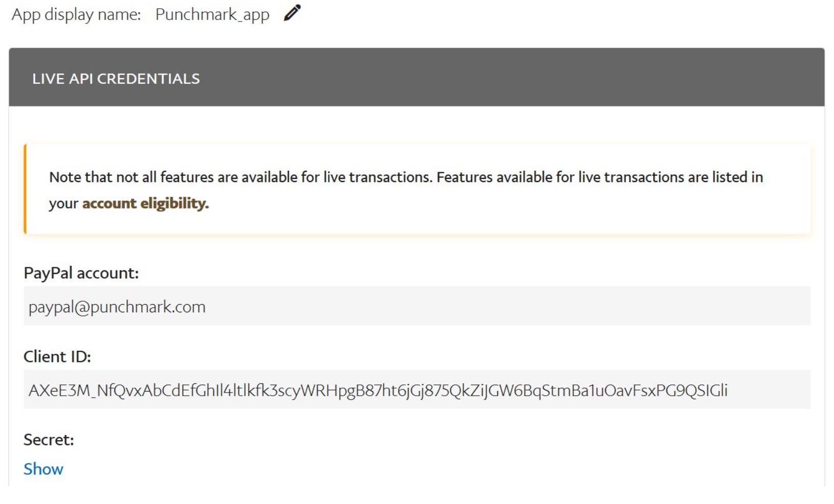Screen dimensions: 834x504
Task: Click the pencil icon to edit app name
Action: (292, 13)
